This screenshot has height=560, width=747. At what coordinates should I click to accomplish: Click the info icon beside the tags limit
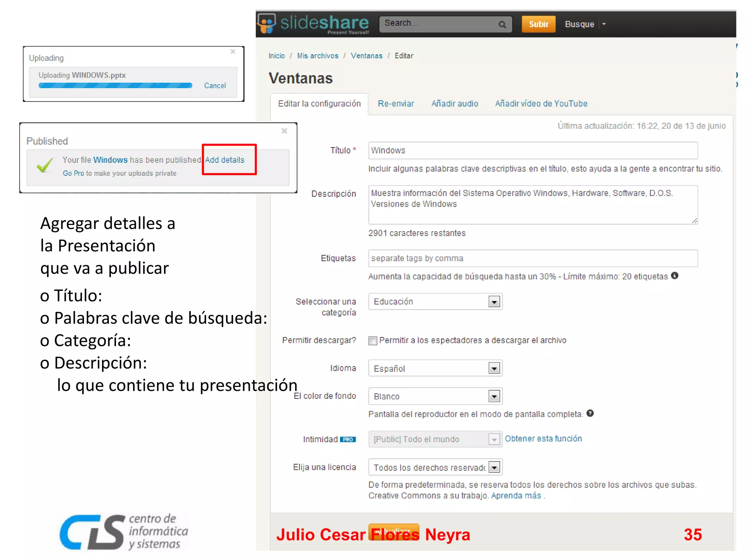675,276
